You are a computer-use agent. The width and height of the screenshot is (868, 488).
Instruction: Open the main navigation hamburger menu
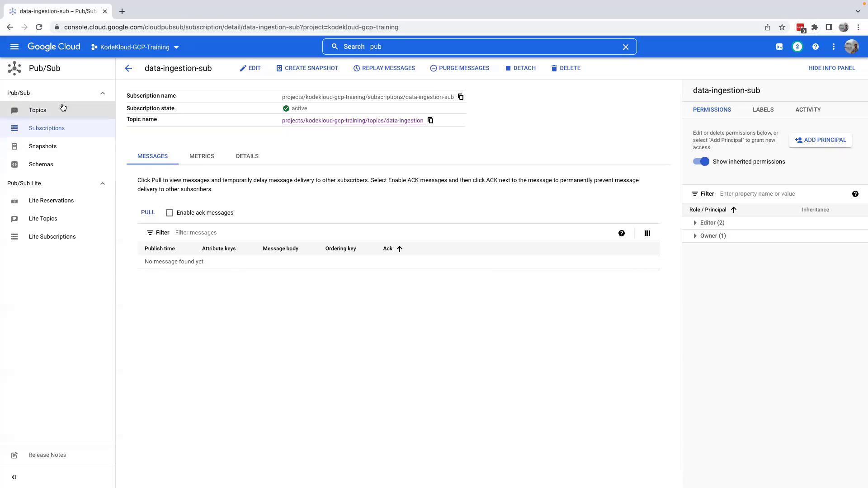click(x=14, y=47)
